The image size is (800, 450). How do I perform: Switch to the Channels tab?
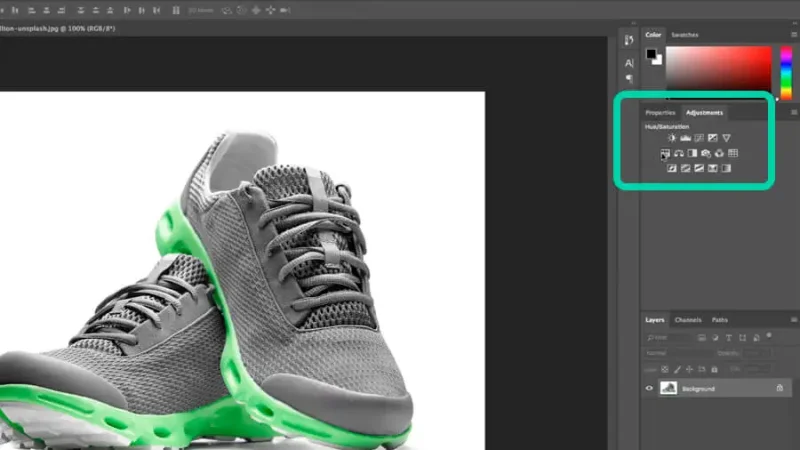pyautogui.click(x=688, y=320)
